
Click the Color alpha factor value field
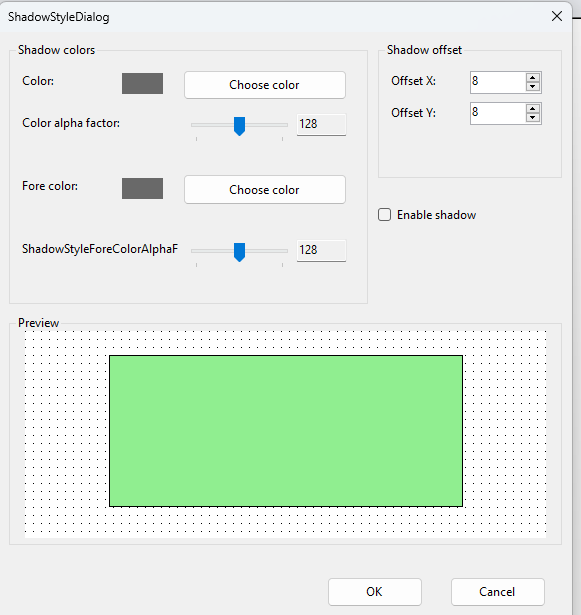tap(321, 124)
